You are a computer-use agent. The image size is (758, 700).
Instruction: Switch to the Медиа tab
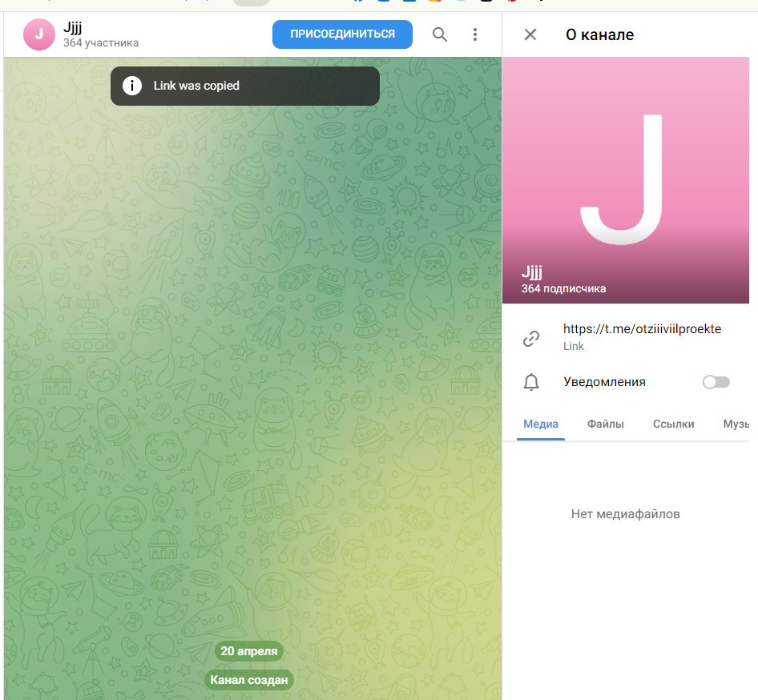pos(541,424)
